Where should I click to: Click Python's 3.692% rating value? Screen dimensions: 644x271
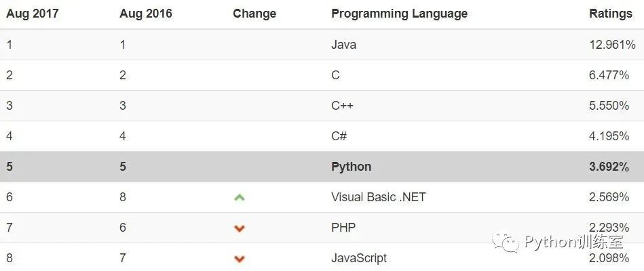point(612,167)
